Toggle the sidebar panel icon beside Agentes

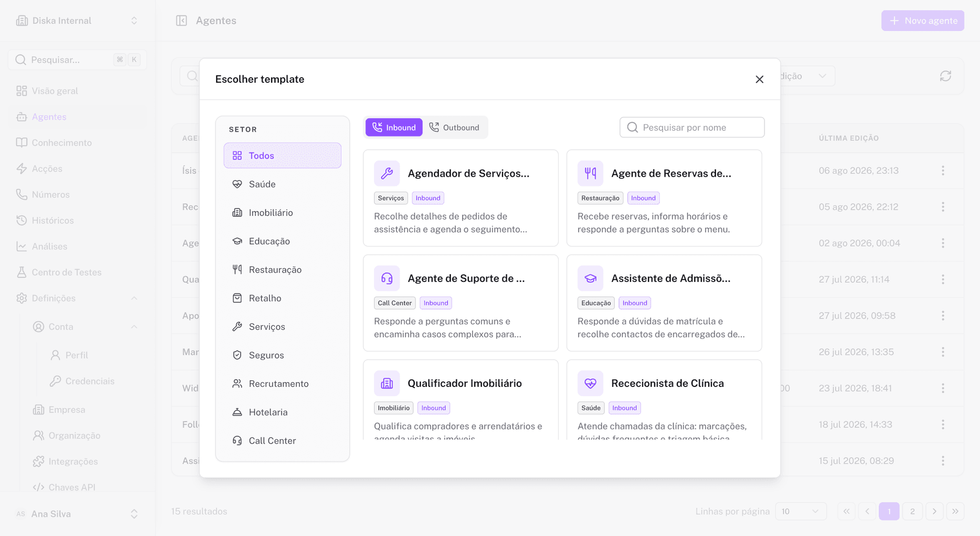tap(182, 21)
